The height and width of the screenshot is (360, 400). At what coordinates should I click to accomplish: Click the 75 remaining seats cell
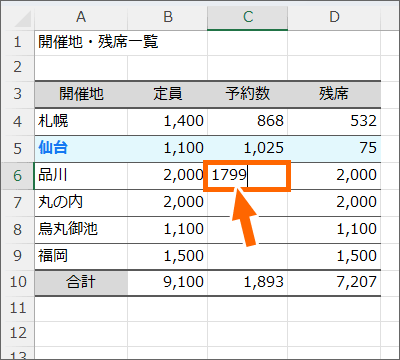334,149
